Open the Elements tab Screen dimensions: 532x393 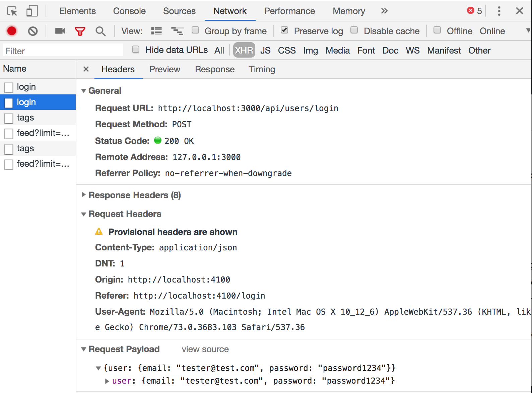(78, 11)
